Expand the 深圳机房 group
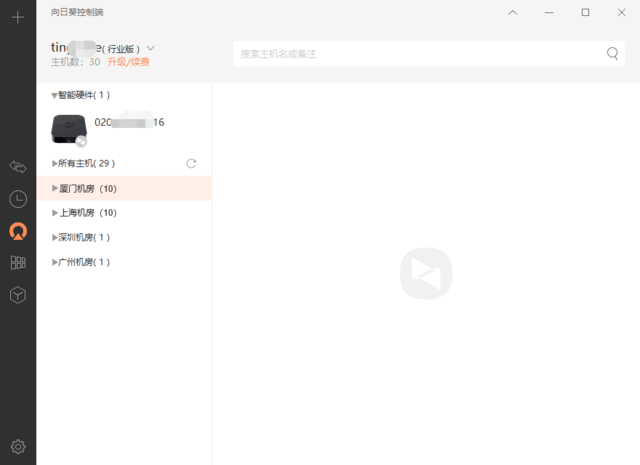The height and width of the screenshot is (465, 640). pyautogui.click(x=54, y=238)
